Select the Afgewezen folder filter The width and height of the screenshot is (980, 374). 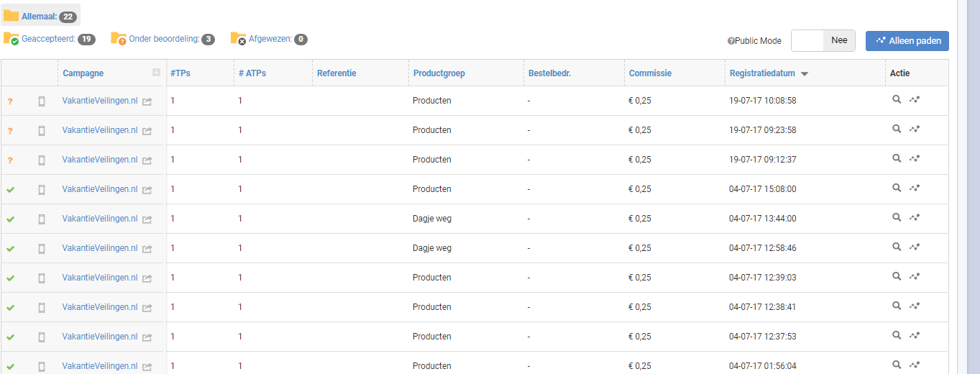269,39
